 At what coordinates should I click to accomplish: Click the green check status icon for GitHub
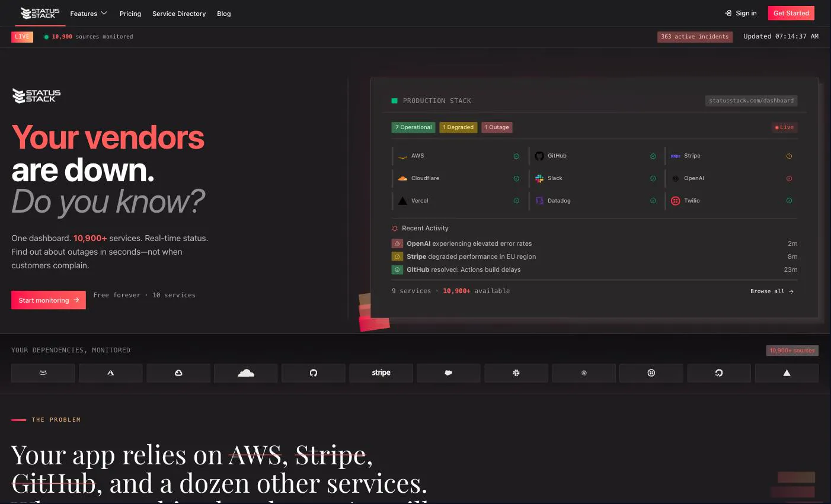[x=653, y=156]
